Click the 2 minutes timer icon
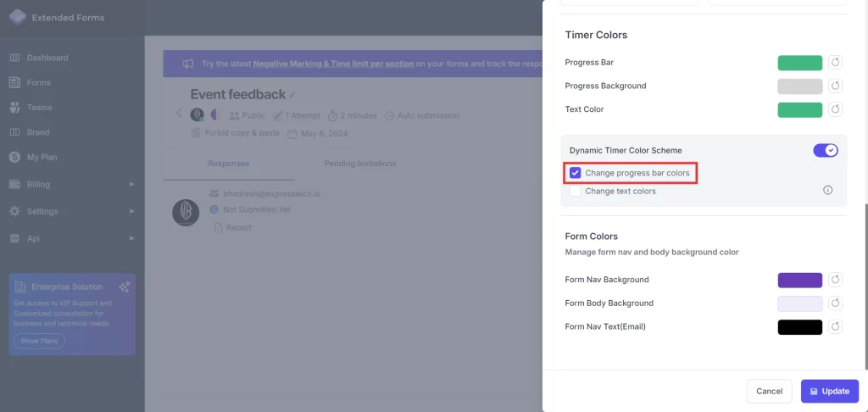This screenshot has height=412, width=868. [332, 116]
